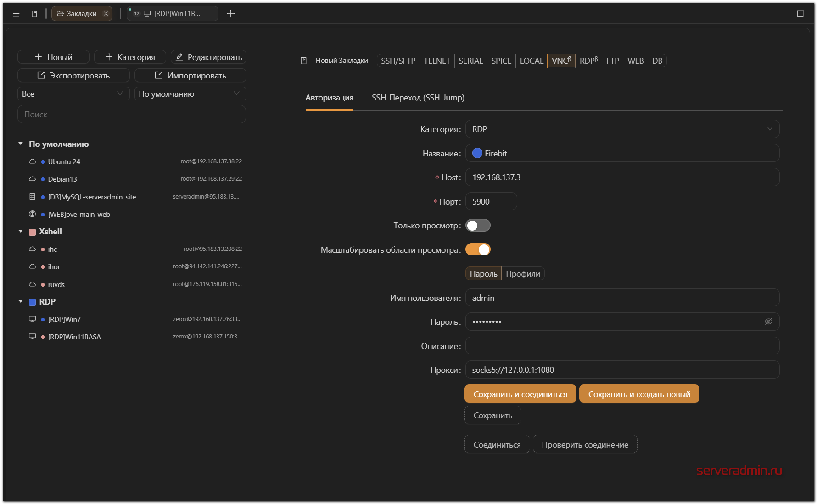Screen dimensions: 817x504
Task: Open the SSH-Переход (SSH-Jump) tab
Action: click(x=418, y=98)
